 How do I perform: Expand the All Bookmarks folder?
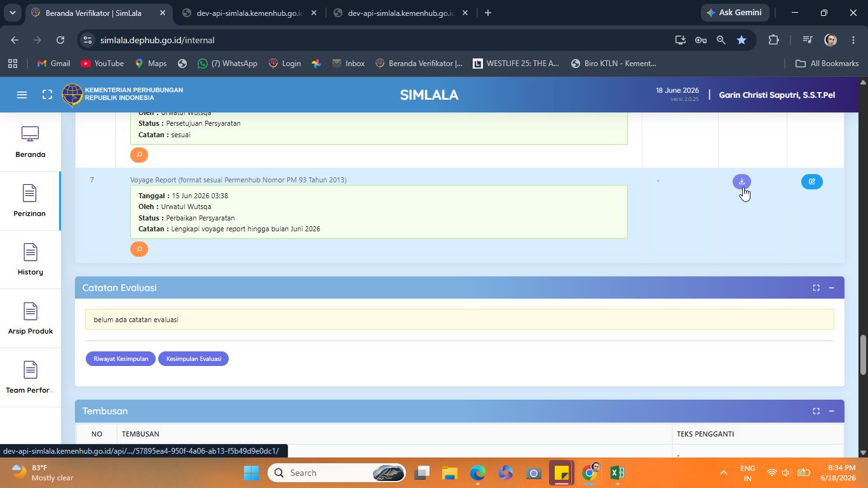[827, 64]
